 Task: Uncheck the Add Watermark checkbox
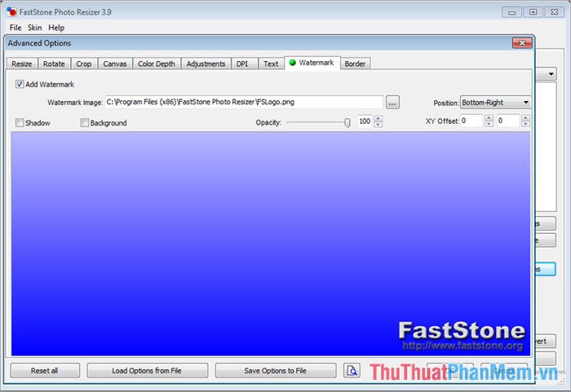pyautogui.click(x=20, y=84)
